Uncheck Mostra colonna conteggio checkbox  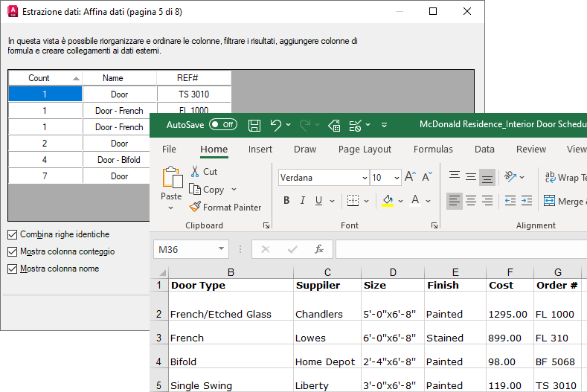13,251
